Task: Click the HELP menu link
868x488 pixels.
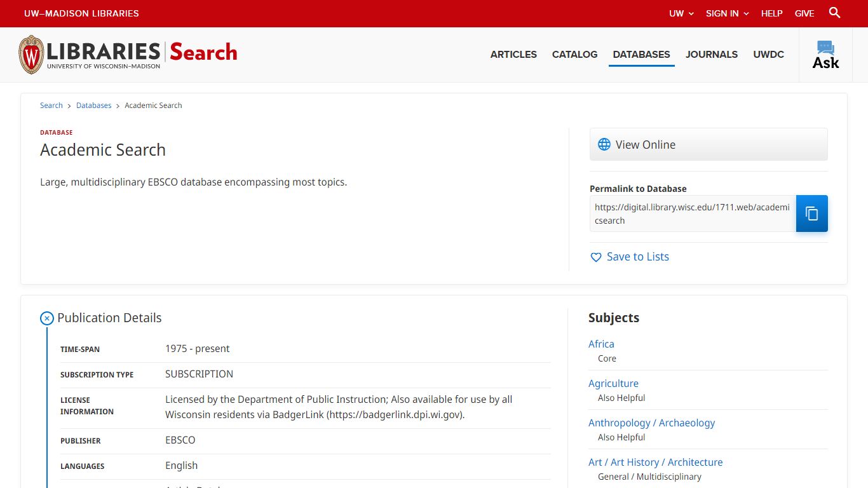Action: 772,13
